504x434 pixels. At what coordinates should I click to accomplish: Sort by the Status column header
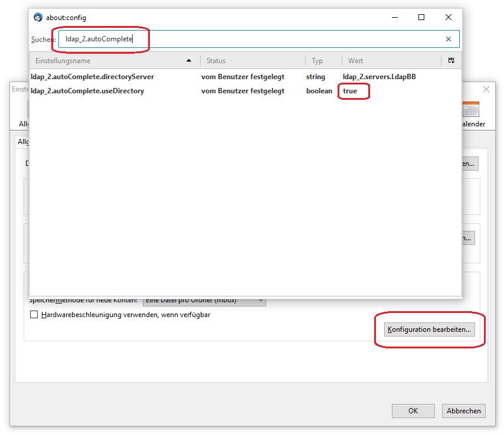point(253,61)
